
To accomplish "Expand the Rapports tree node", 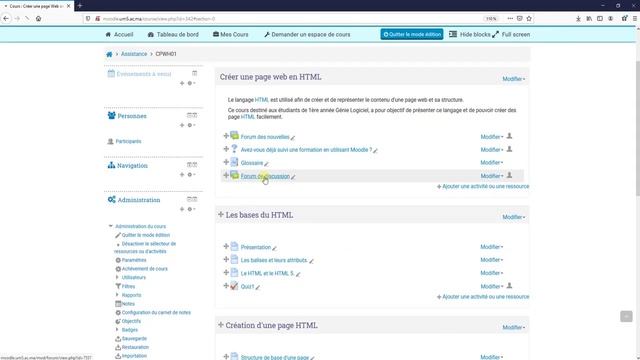I will 117,295.
